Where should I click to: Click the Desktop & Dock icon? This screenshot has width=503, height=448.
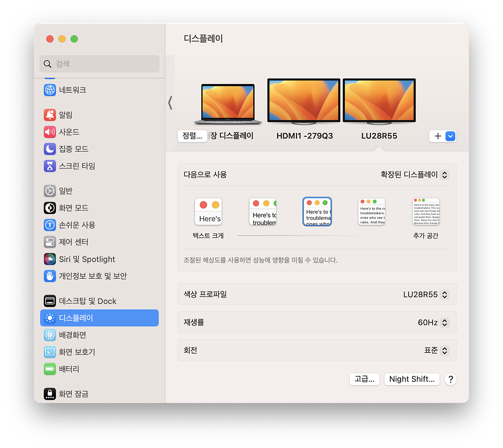point(50,301)
